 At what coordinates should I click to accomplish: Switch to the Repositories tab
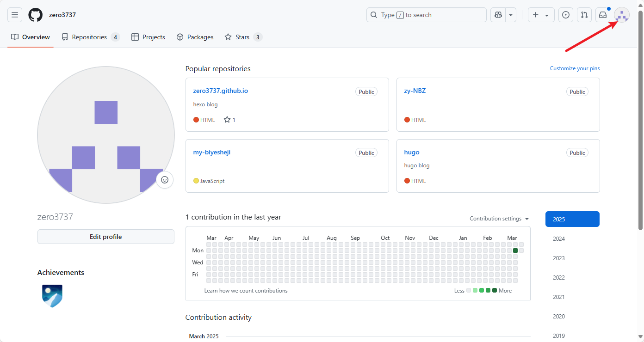coord(91,37)
